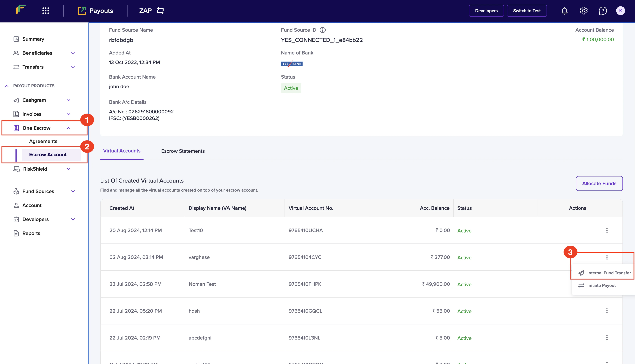
Task: Click the user avatar K
Action: click(x=620, y=11)
